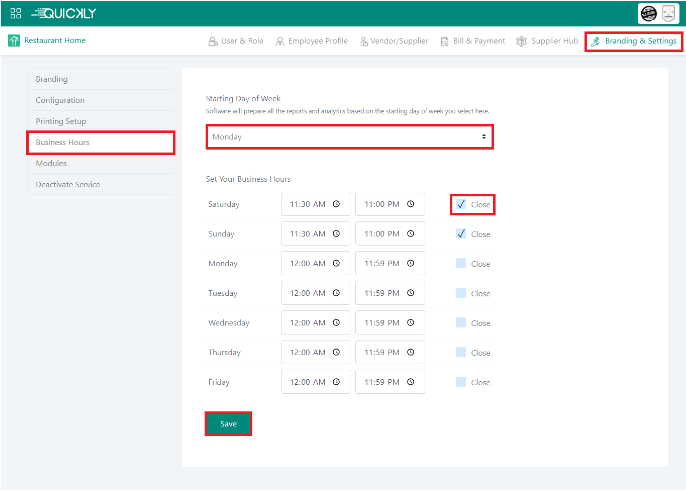Open the user profile avatar
Image resolution: width=686 pixels, height=492 pixels.
647,13
